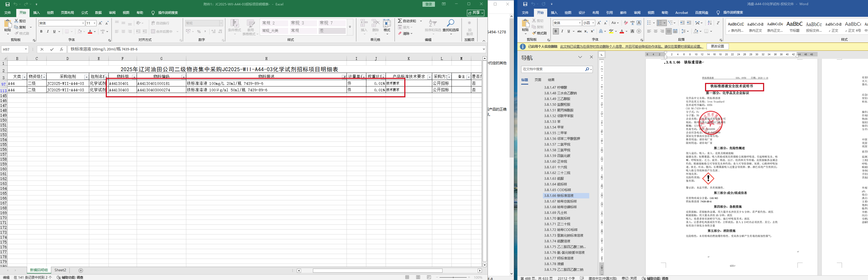Increase font size in Excel ribbon

pos(100,23)
